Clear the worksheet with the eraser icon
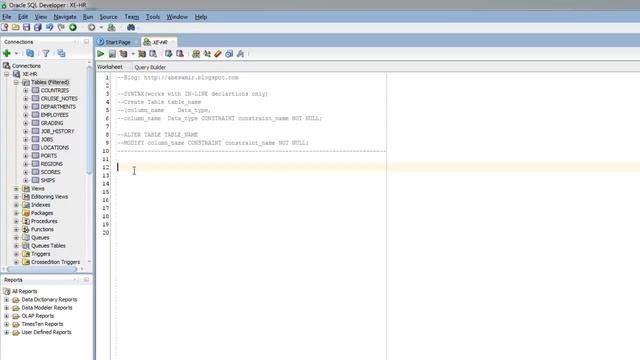Image resolution: width=640 pixels, height=360 pixels. (218, 53)
